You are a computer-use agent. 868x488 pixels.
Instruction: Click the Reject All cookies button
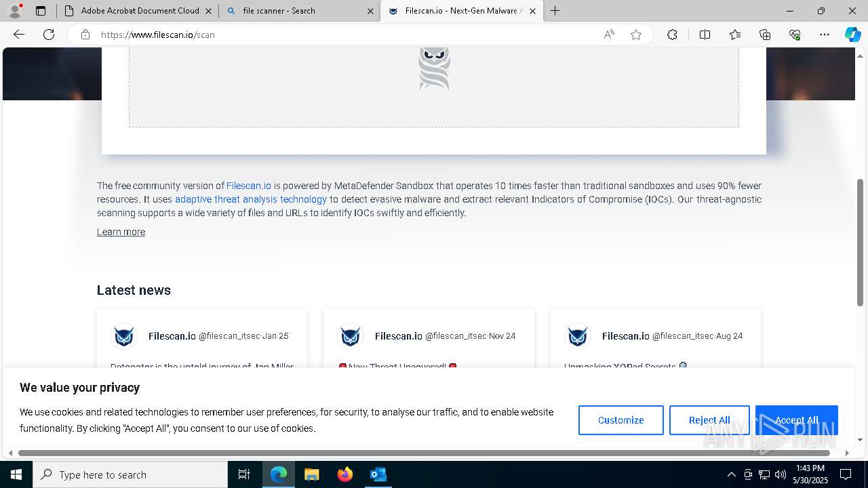click(x=709, y=420)
